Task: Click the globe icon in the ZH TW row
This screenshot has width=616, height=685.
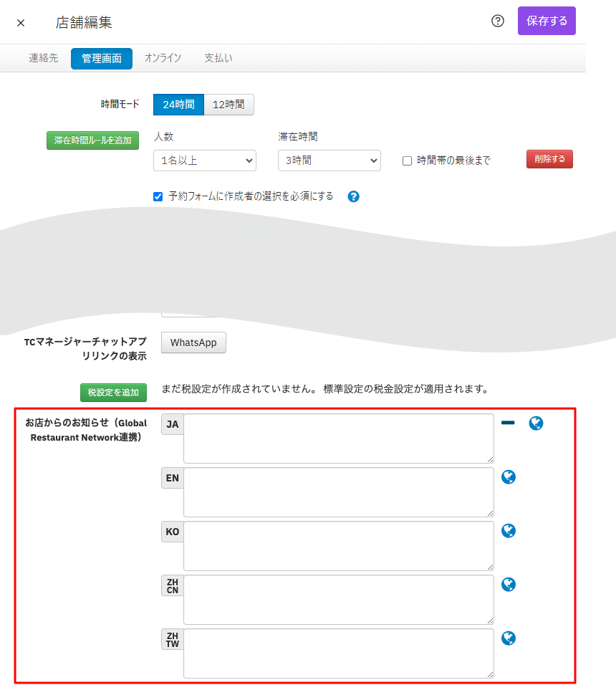Action: click(508, 638)
